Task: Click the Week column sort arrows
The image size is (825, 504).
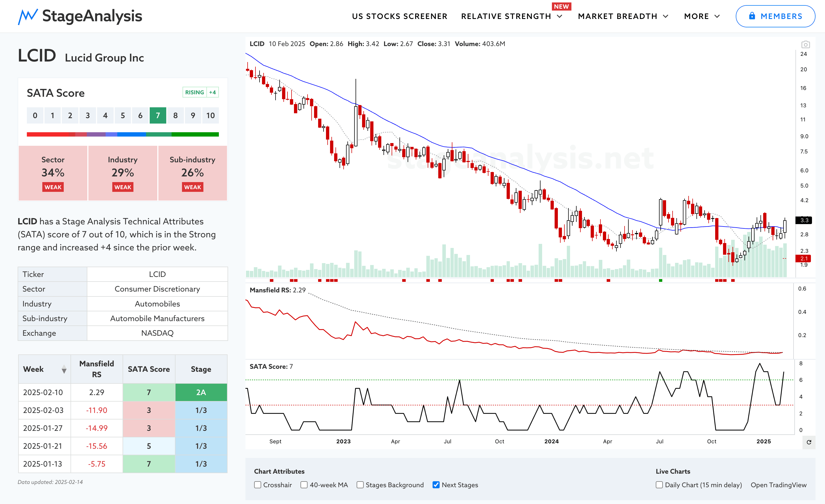Action: pos(64,370)
